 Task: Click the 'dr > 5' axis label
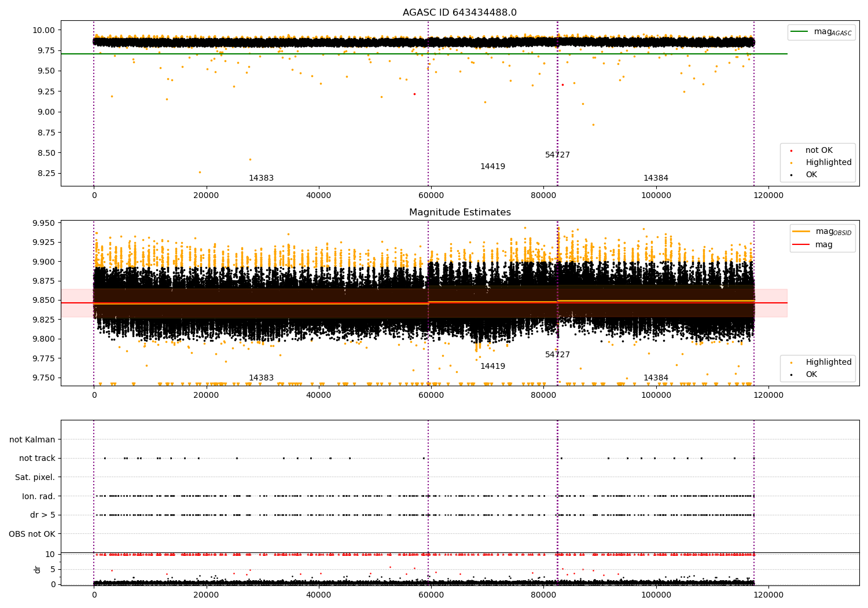coord(43,515)
